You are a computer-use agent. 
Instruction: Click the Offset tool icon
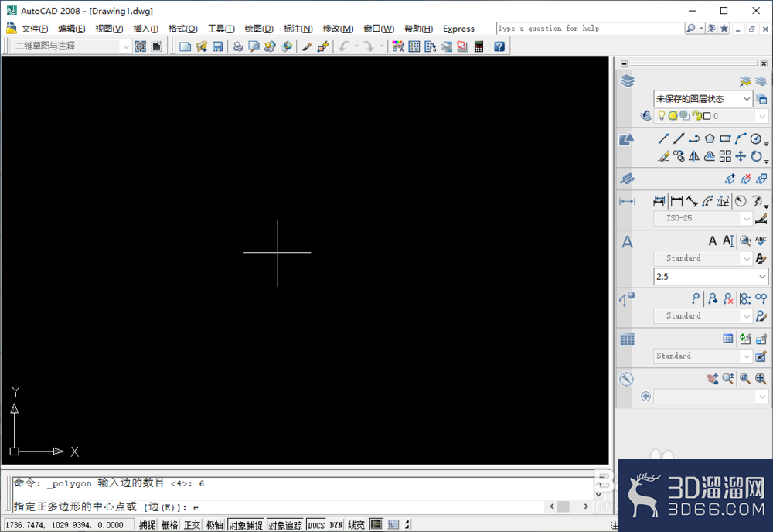click(710, 157)
